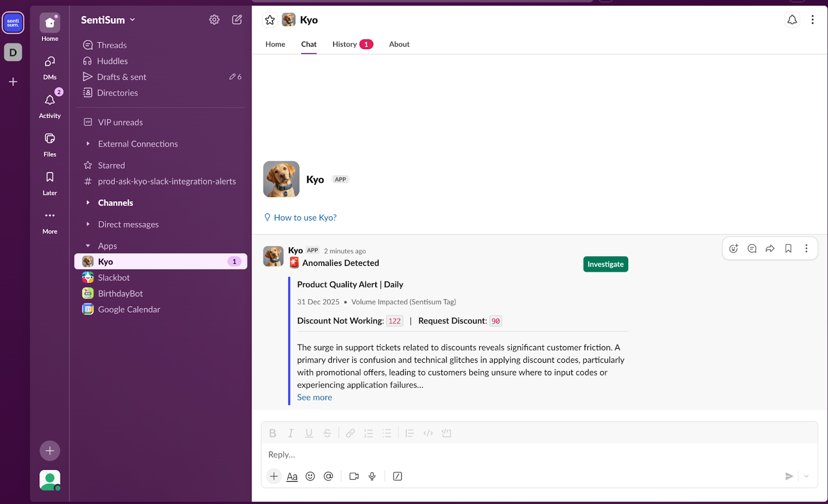Open the About tab

pyautogui.click(x=399, y=44)
